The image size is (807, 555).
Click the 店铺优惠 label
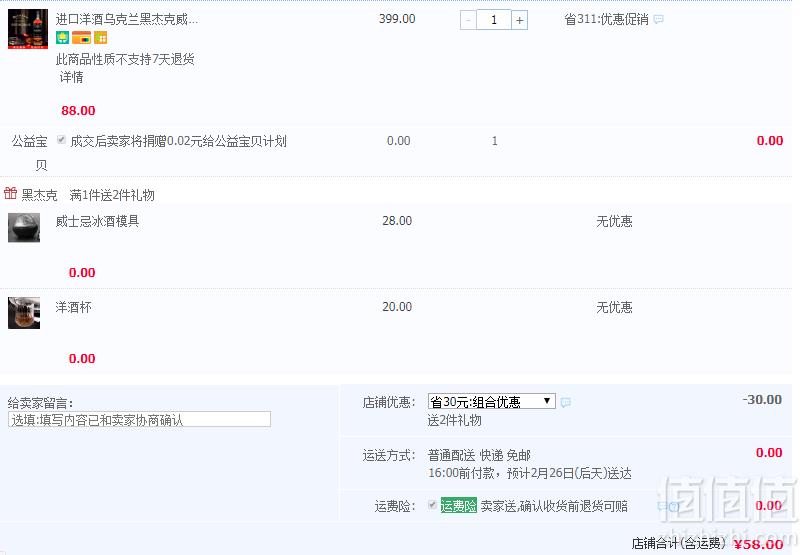(x=389, y=402)
